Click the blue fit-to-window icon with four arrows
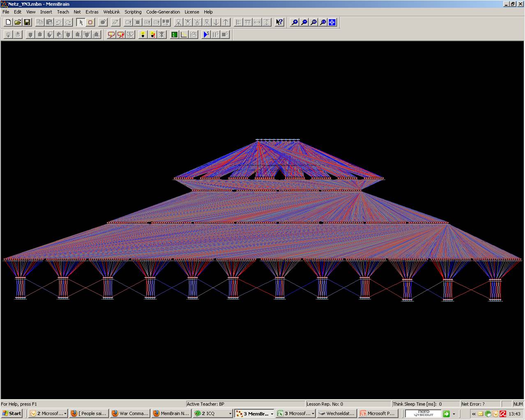525x420 pixels. click(332, 22)
